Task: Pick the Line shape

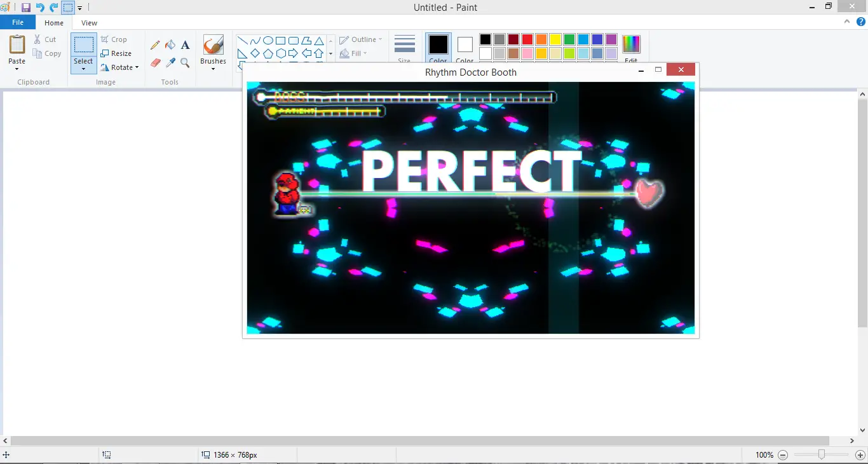Action: 243,41
